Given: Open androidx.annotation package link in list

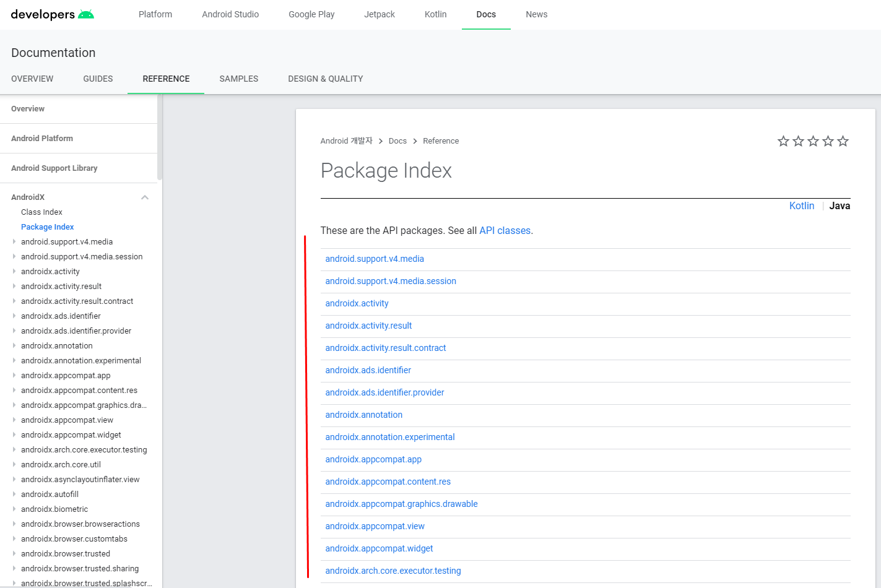Looking at the screenshot, I should click(x=363, y=415).
